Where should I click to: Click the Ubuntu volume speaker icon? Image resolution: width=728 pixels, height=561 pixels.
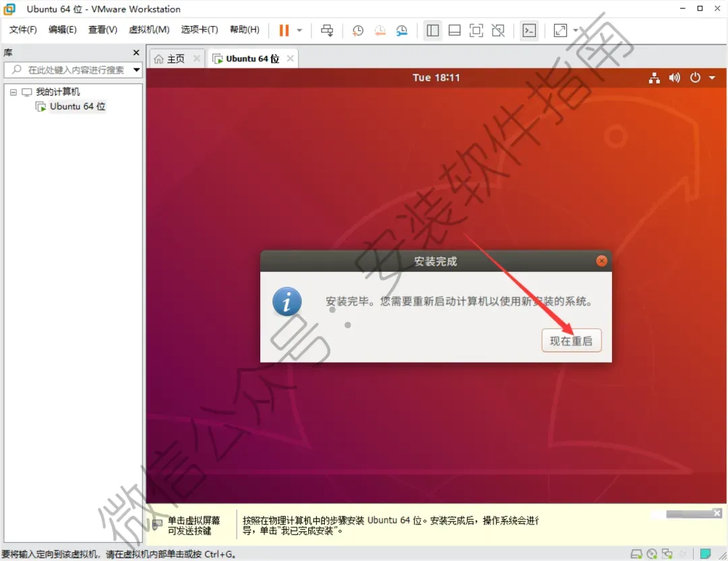tap(674, 78)
